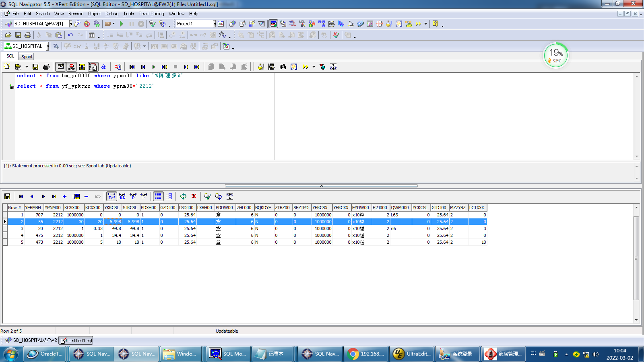Toggle the grid view layout button
This screenshot has width=644, height=362.
158,196
